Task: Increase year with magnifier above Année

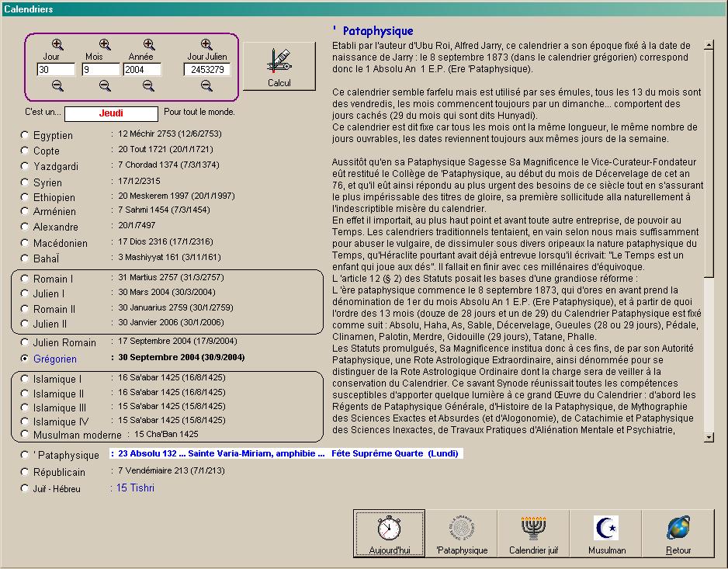Action: (148, 45)
